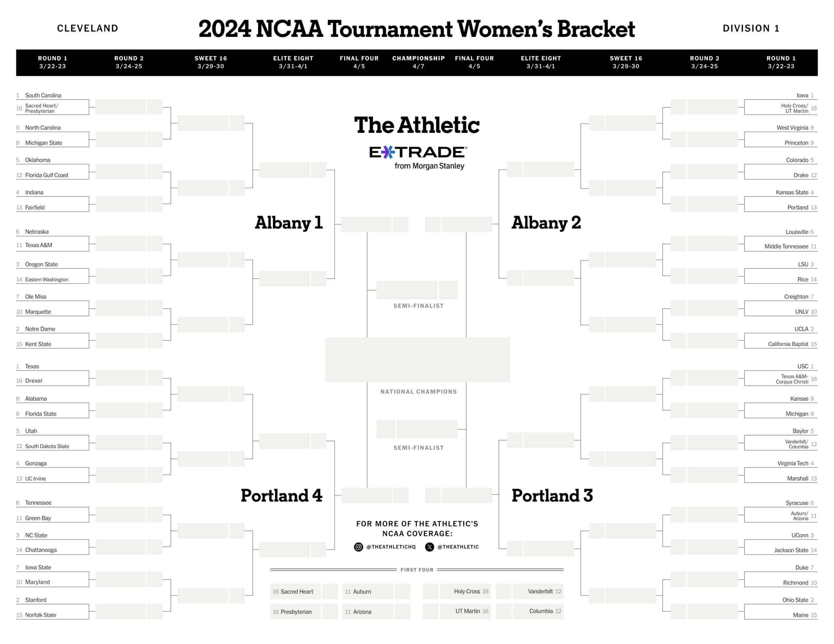Screen dimensions: 834x644
Task: Click the X logo beside @THEATHLETIC
Action: [430, 547]
